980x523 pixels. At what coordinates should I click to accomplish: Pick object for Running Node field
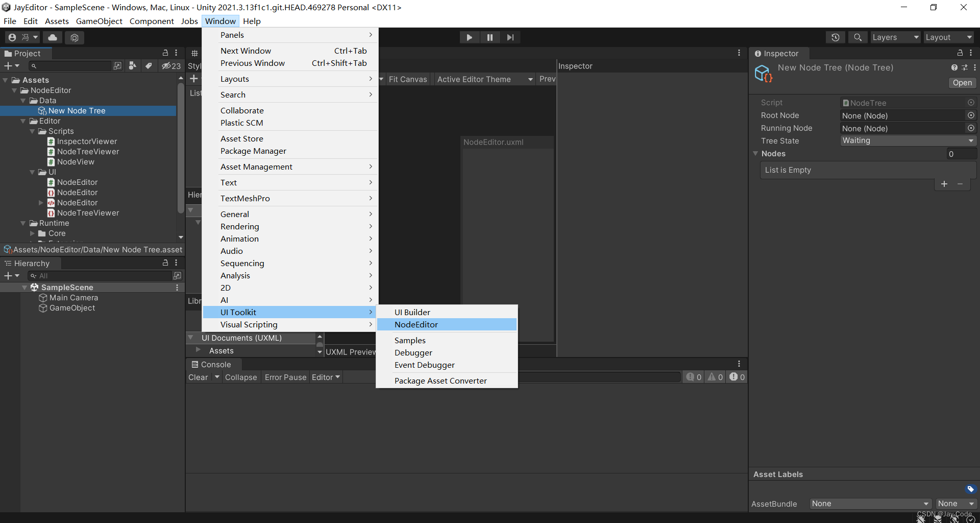pyautogui.click(x=971, y=128)
